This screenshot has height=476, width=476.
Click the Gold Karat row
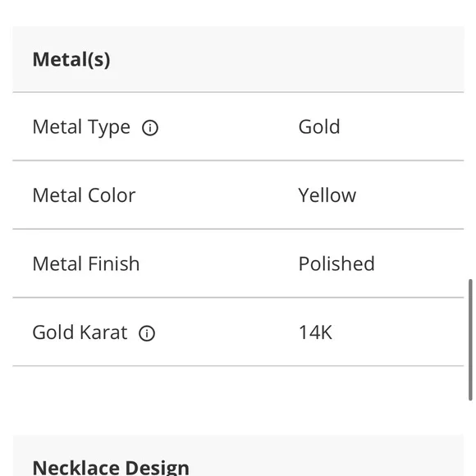pyautogui.click(x=238, y=332)
